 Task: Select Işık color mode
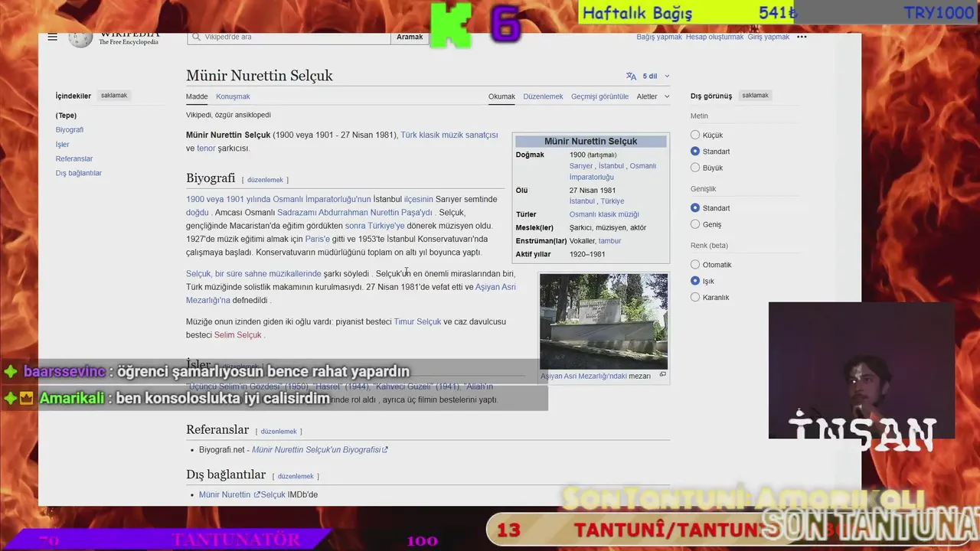click(695, 281)
